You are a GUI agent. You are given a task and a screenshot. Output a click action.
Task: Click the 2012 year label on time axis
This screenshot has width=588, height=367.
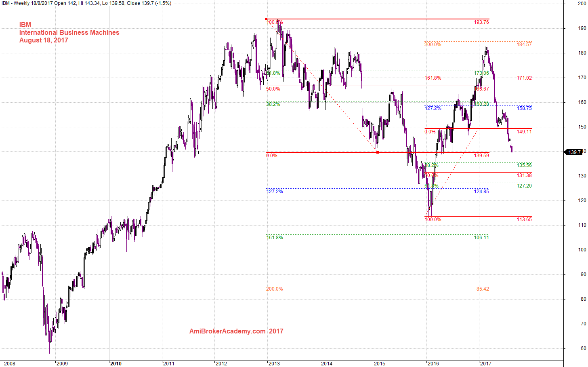coord(221,364)
